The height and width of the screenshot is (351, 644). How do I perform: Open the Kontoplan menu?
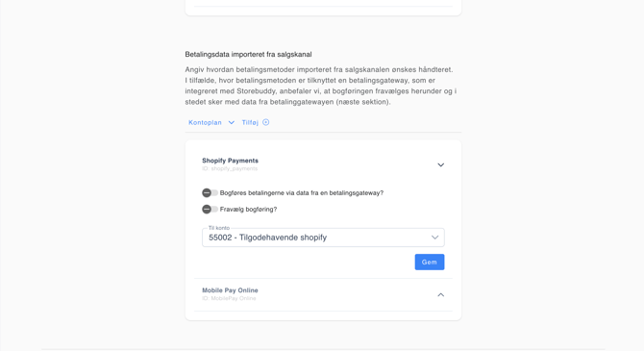click(x=205, y=122)
